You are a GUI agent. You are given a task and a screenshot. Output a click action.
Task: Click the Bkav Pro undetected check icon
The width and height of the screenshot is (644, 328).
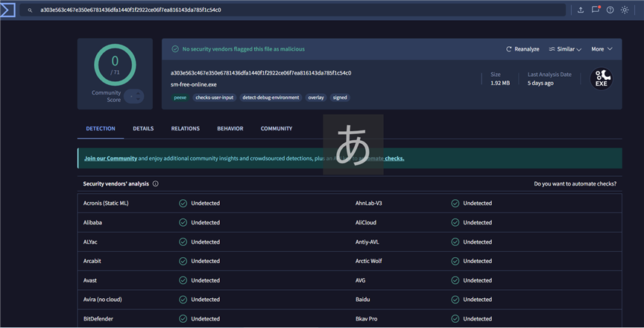click(455, 318)
